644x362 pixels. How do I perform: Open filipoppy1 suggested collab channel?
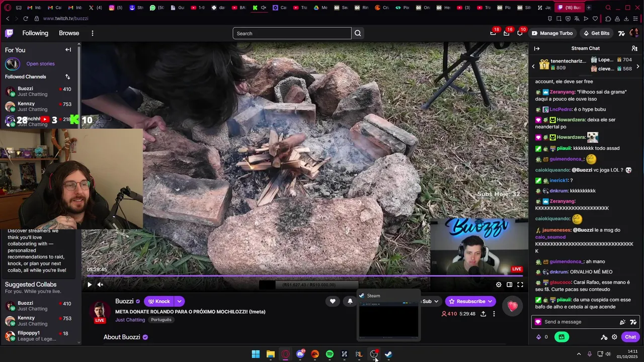(39, 335)
